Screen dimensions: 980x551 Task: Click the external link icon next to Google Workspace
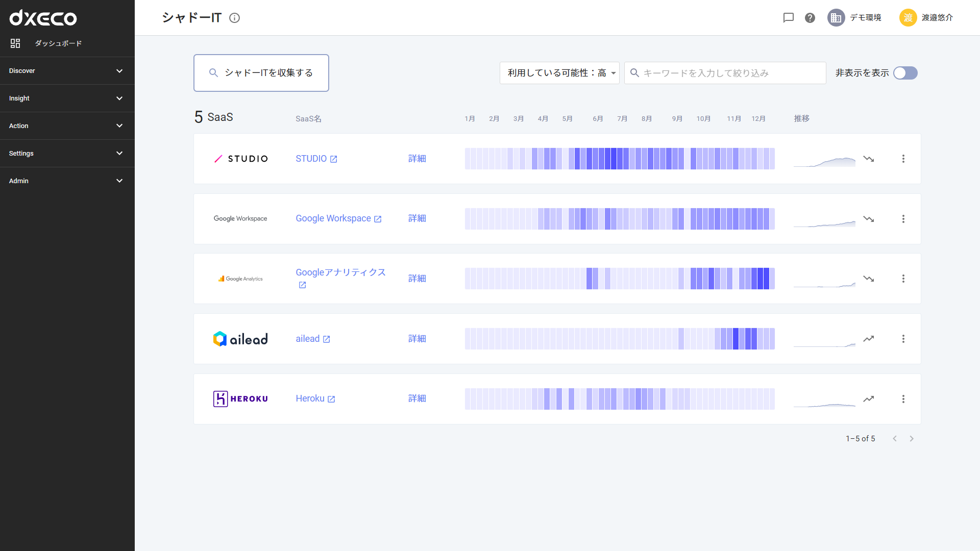point(378,219)
